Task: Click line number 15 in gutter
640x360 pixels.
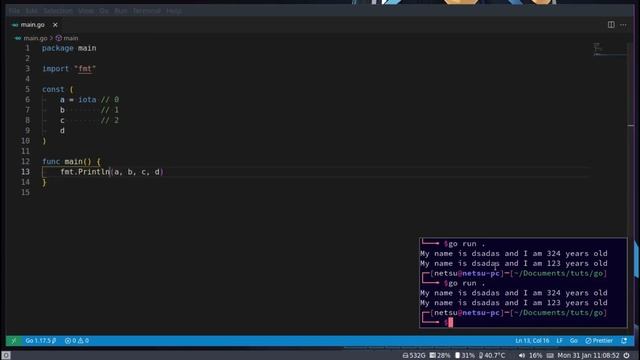Action: [25, 192]
